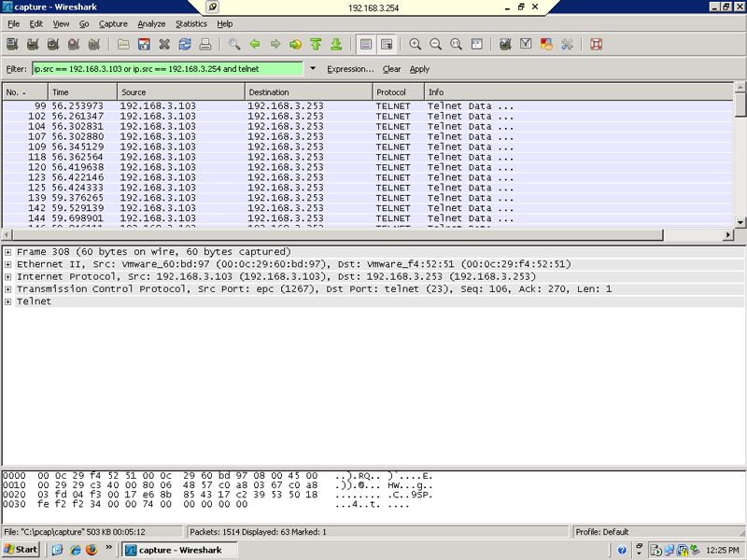Go to a specific packet number
Viewport: 747px width, 560px height.
point(295,44)
